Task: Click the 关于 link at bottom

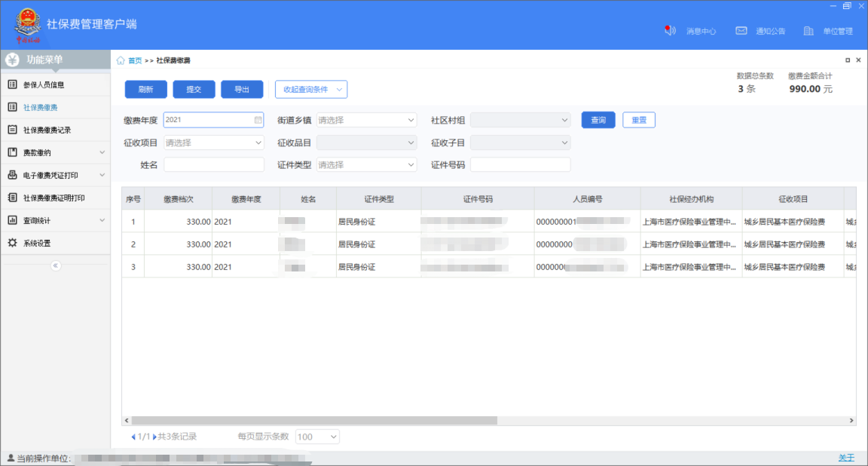Action: tap(846, 458)
